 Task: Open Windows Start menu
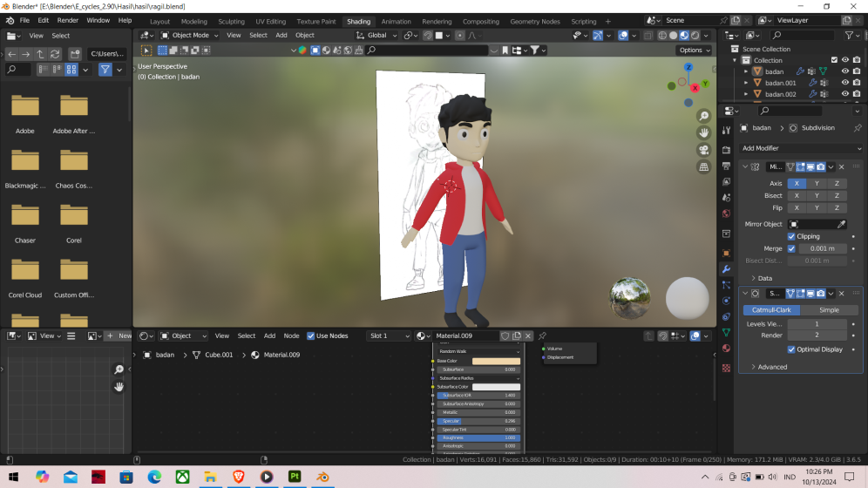pyautogui.click(x=13, y=477)
